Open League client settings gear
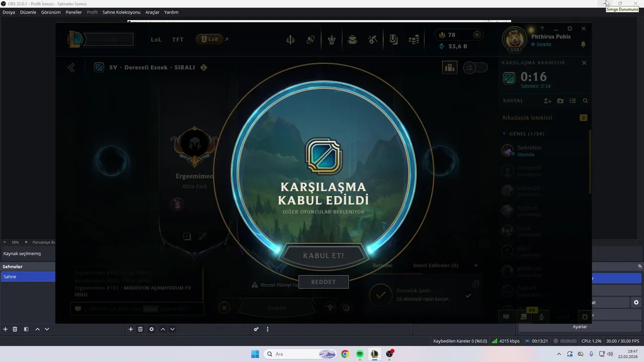Screen dimensions: 644x362 [570, 29]
